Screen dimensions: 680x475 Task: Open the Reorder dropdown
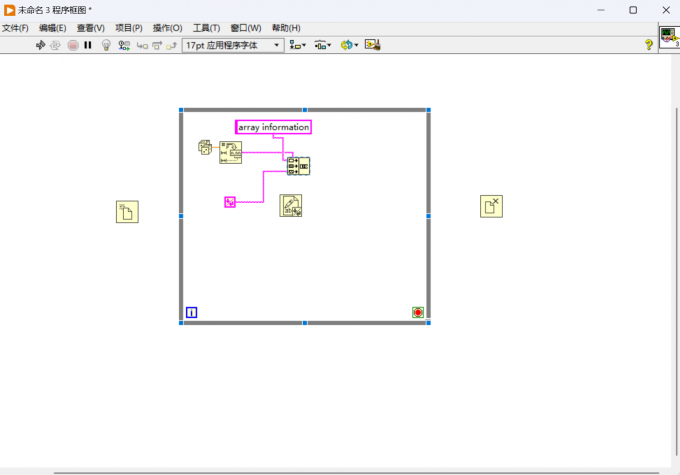click(349, 45)
